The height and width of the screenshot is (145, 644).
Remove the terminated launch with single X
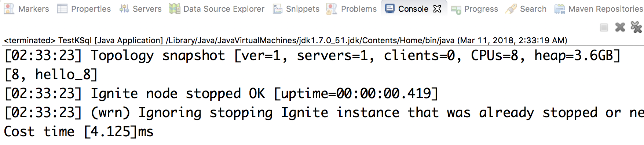point(620,27)
